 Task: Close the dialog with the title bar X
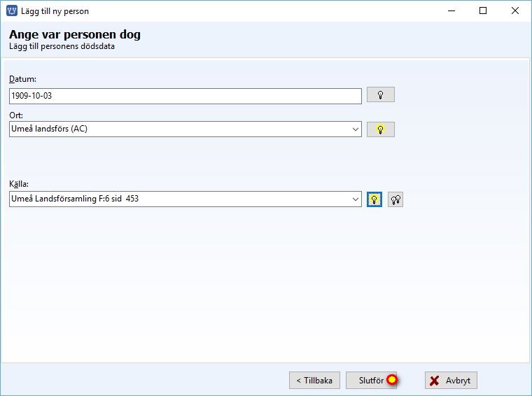coord(514,11)
